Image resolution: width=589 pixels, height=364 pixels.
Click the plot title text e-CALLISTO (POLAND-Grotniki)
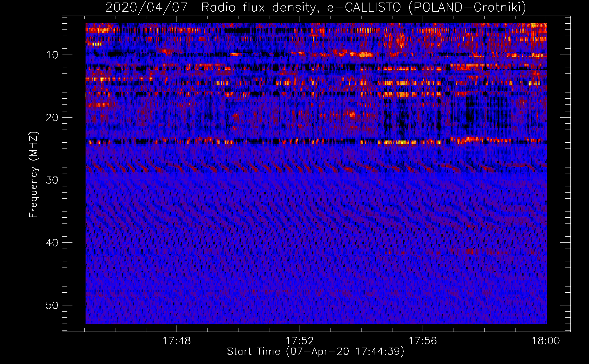click(426, 7)
